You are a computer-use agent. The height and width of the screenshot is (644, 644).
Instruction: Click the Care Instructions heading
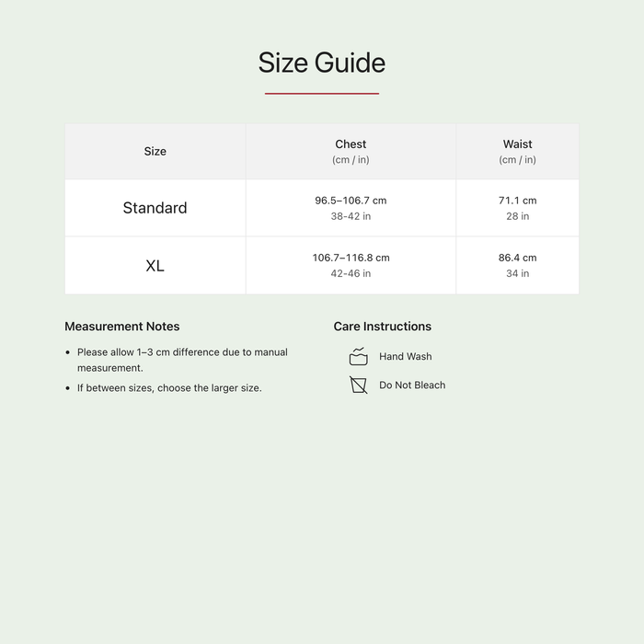pos(383,326)
